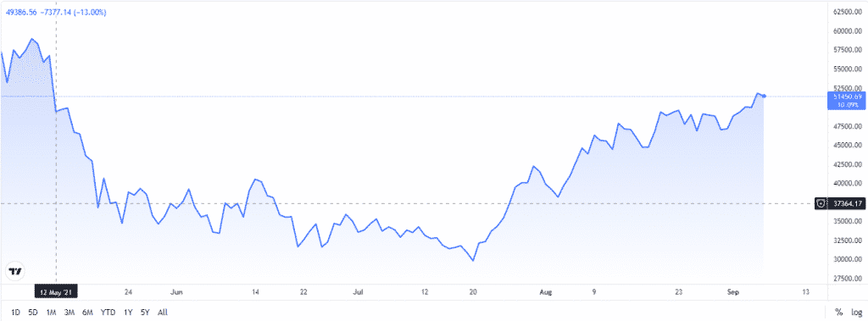Show All available history

pos(163,313)
